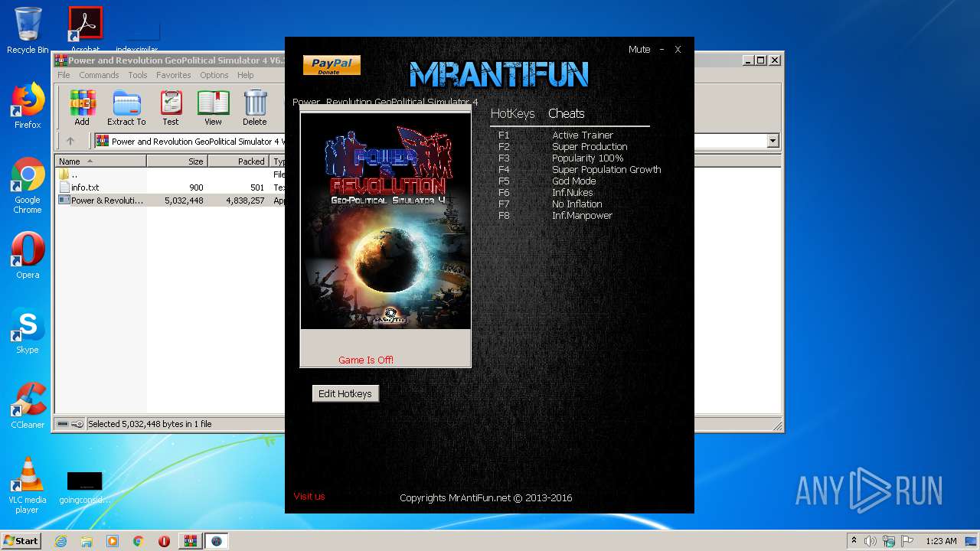
Task: Sort WinRAR list by Name column
Action: pyautogui.click(x=100, y=161)
